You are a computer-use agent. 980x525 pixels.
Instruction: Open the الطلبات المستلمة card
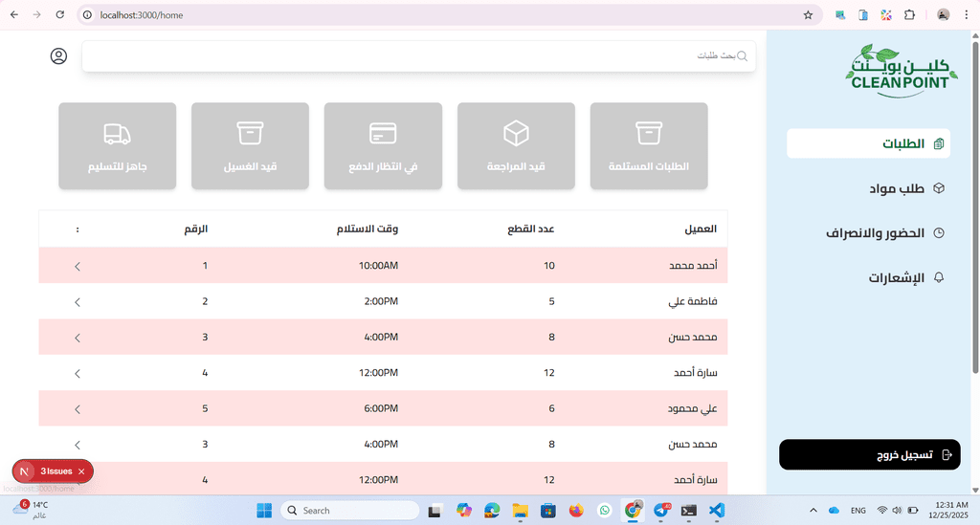pyautogui.click(x=649, y=145)
